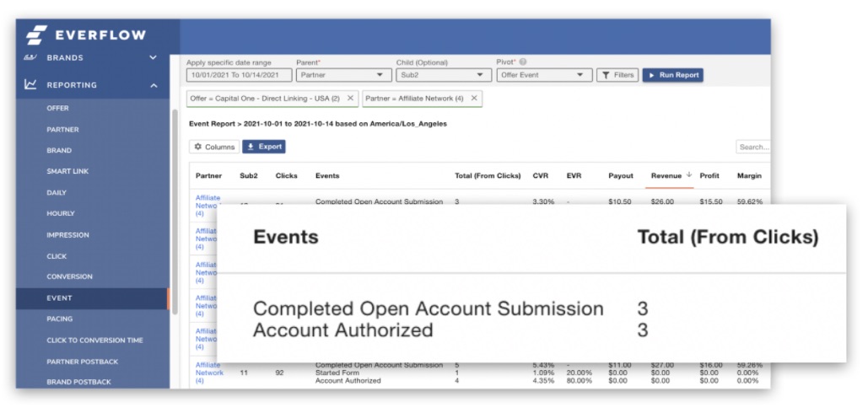
Task: Open the Offer report in sidebar
Action: 57,109
